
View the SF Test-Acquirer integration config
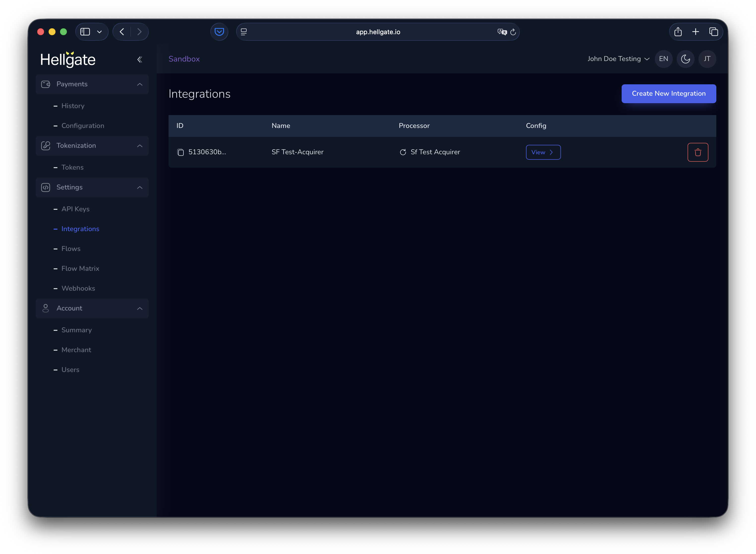[x=543, y=152]
